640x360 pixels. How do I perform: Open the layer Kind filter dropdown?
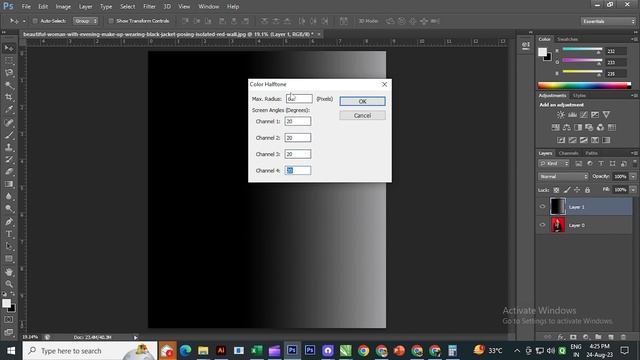(554, 164)
